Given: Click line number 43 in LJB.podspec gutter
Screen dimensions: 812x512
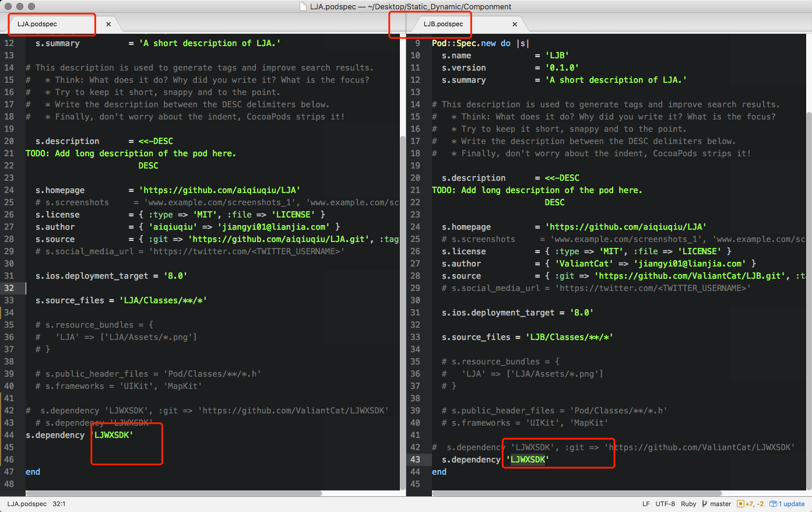Looking at the screenshot, I should 415,460.
